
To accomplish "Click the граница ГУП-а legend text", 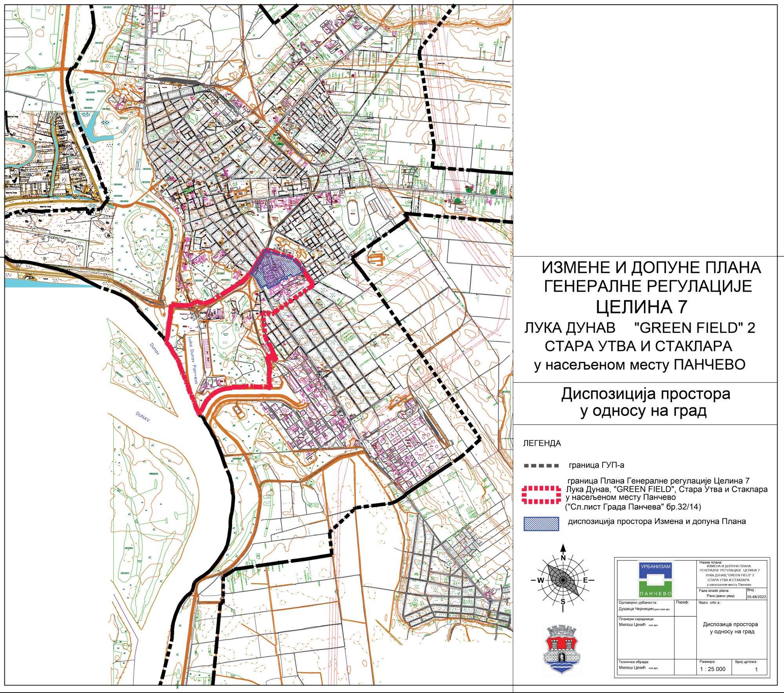I will pos(596,466).
